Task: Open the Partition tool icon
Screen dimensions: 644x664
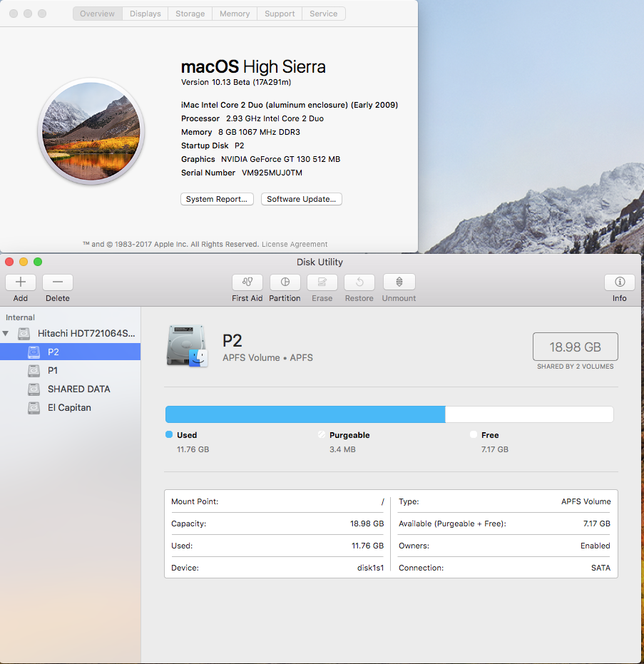Action: pos(285,282)
